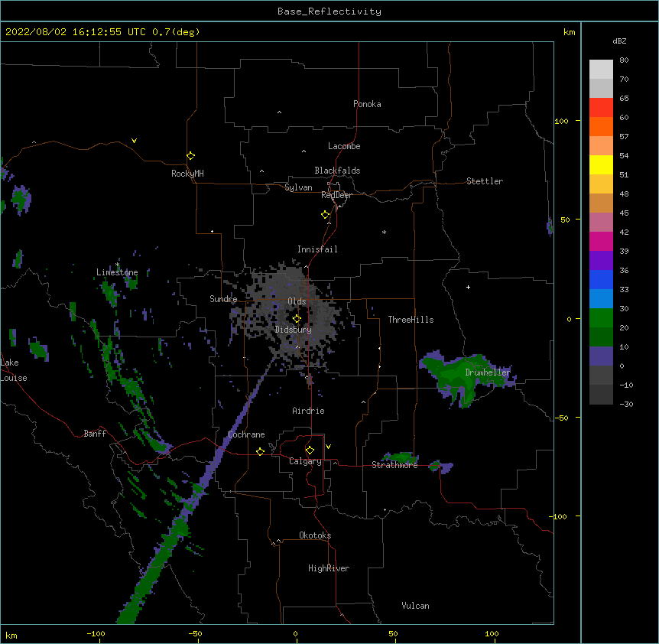Click the Olds city label
659x644 pixels.
(x=297, y=301)
